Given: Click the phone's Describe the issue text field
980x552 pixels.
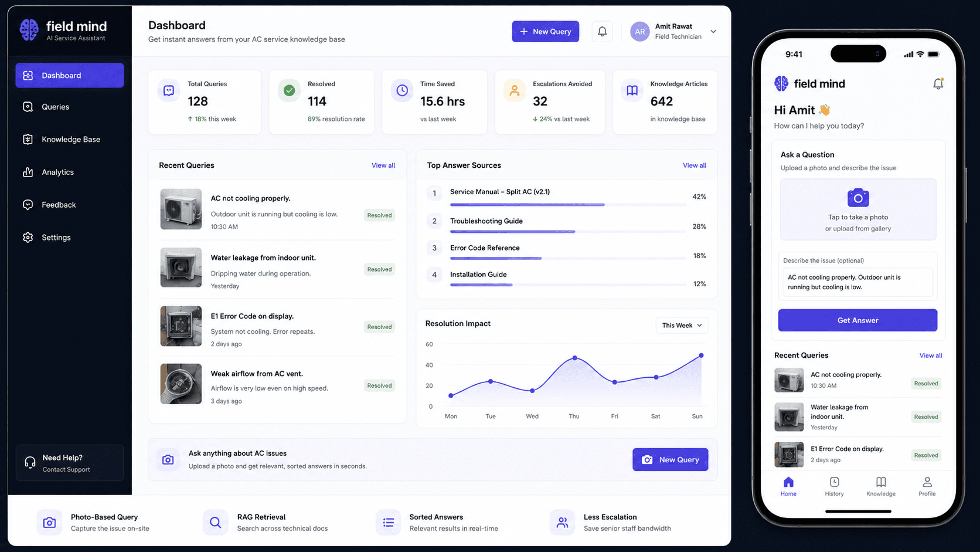Looking at the screenshot, I should [x=857, y=282].
